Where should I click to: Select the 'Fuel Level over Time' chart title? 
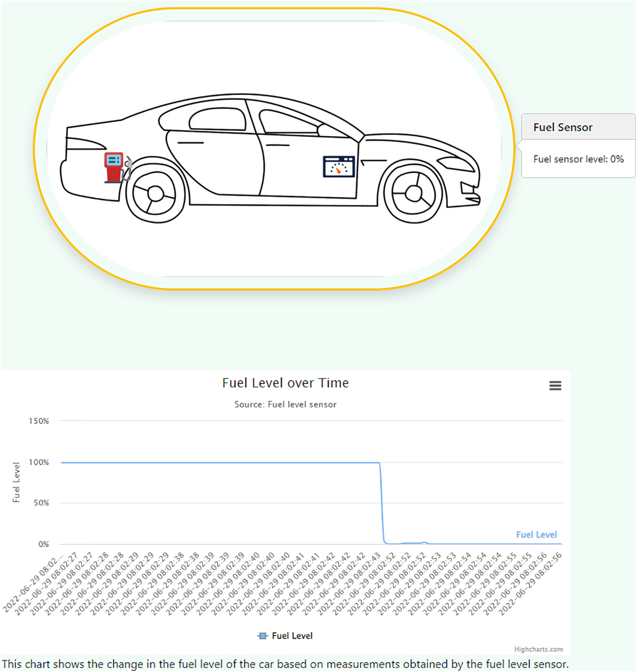tap(285, 383)
